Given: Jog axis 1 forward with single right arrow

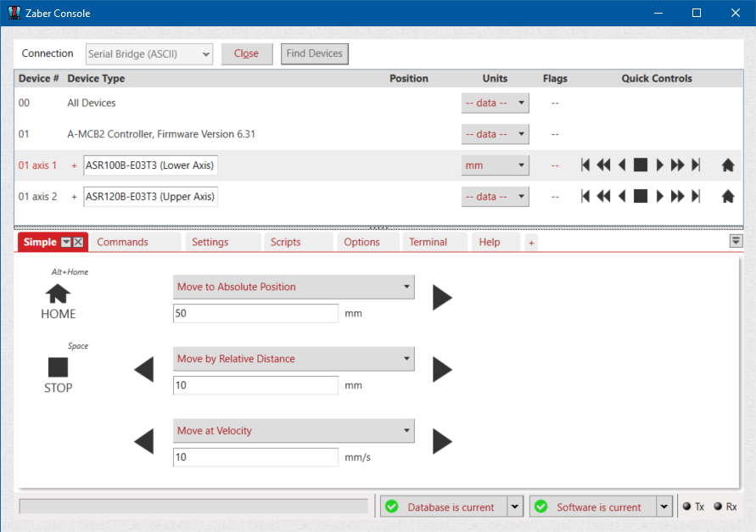Looking at the screenshot, I should point(659,165).
